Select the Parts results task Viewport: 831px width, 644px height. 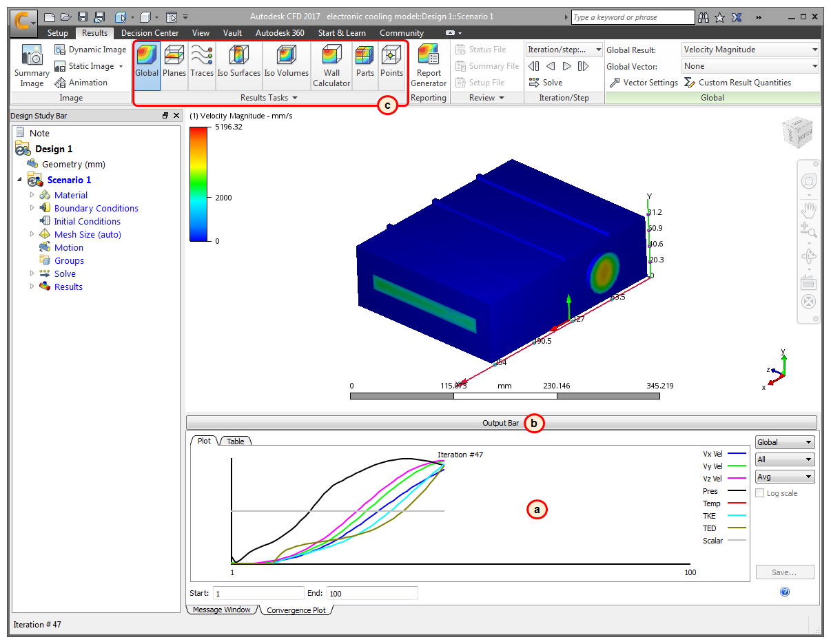click(365, 66)
